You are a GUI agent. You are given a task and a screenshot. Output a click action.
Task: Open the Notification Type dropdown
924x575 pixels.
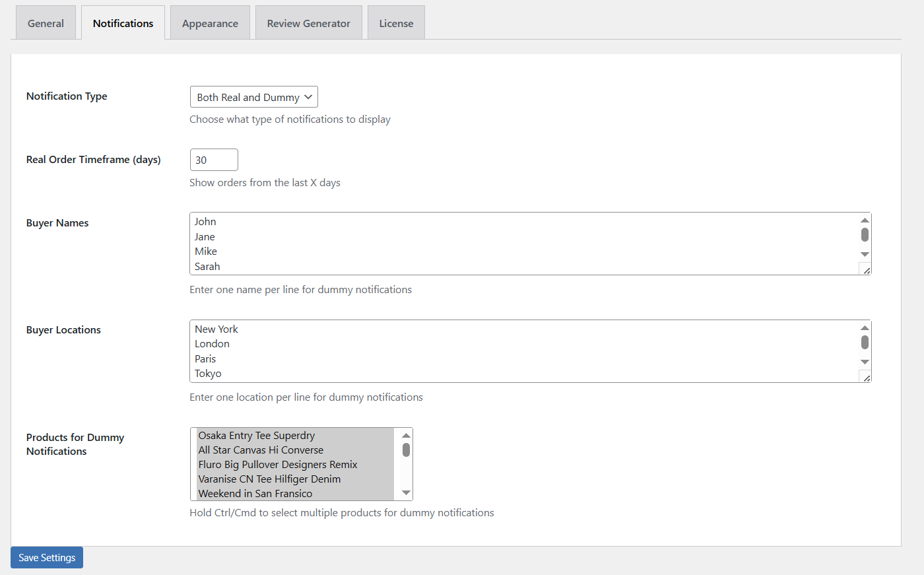pos(253,96)
